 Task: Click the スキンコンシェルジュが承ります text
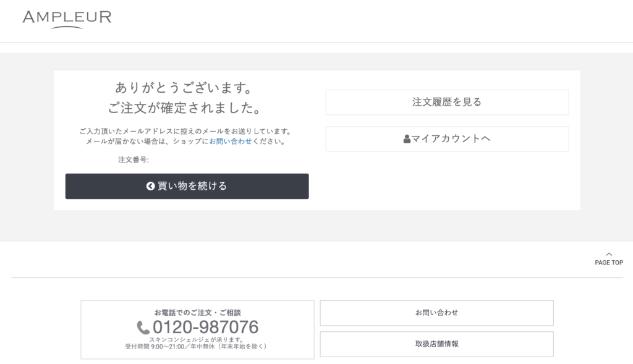coord(196,339)
